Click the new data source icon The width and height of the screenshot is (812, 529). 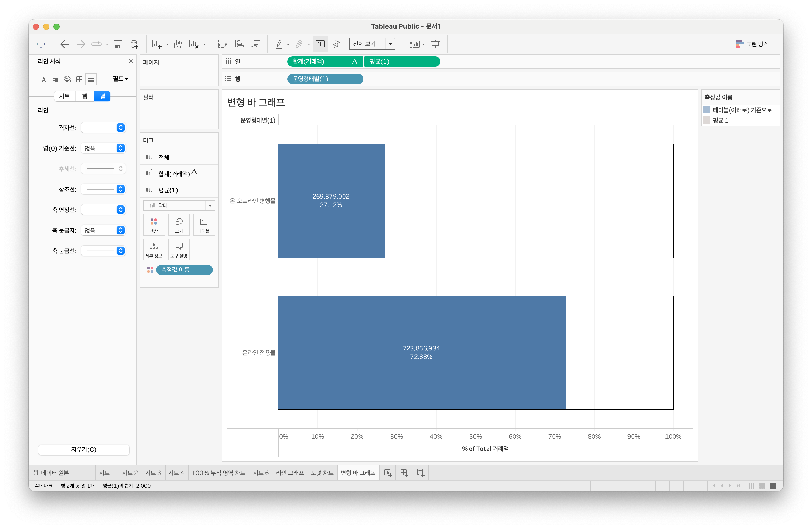[134, 44]
